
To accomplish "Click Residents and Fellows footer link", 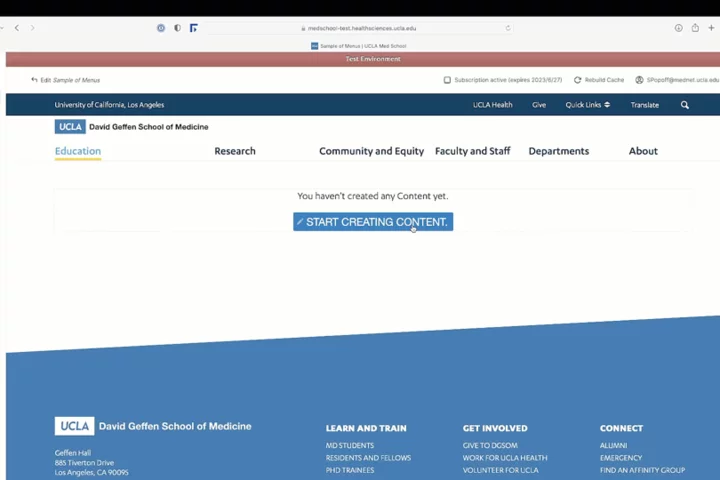I will pos(368,458).
